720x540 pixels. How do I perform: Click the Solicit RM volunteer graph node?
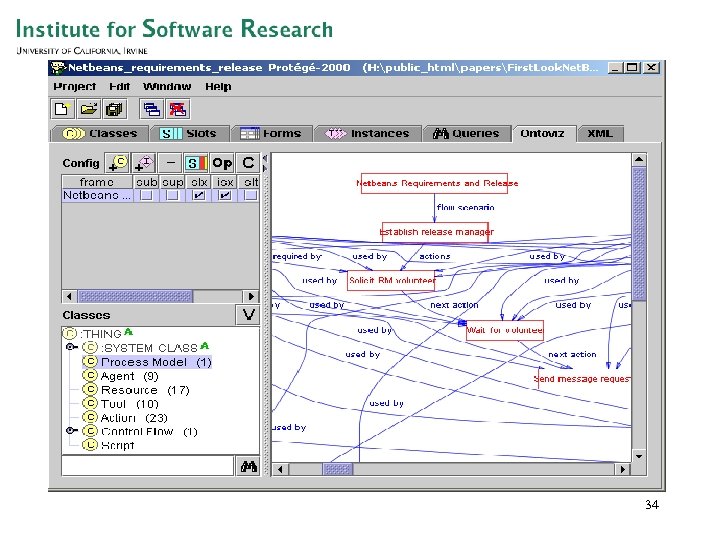click(x=391, y=281)
